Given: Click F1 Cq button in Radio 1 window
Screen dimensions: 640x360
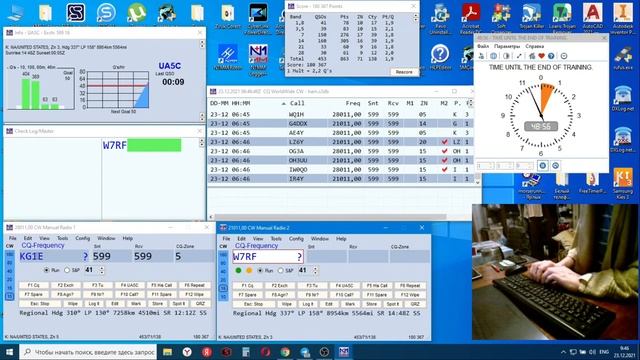Looking at the screenshot, I should pos(33,285).
